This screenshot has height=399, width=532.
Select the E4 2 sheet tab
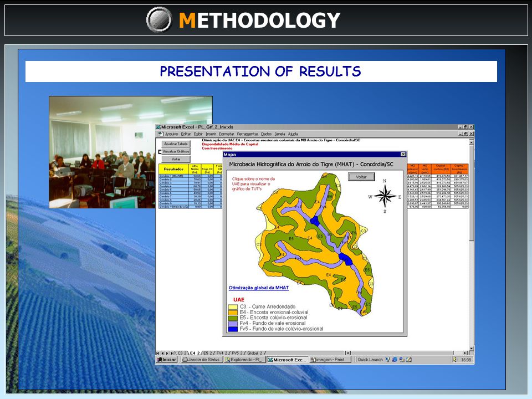tap(195, 353)
